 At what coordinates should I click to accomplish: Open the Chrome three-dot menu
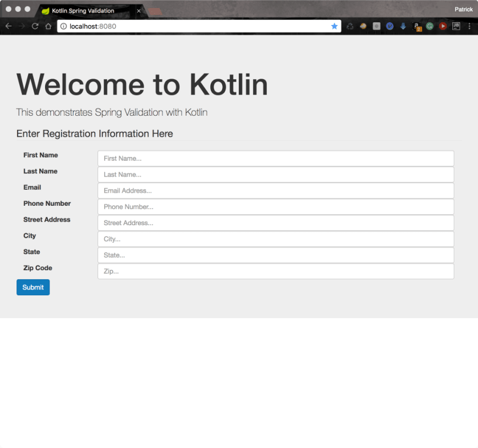(x=469, y=26)
